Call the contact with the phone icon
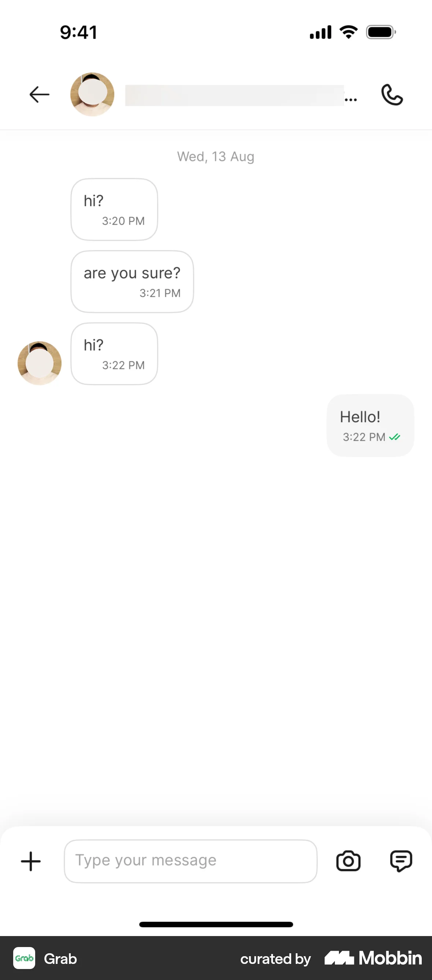Viewport: 432px width, 980px height. tap(392, 94)
